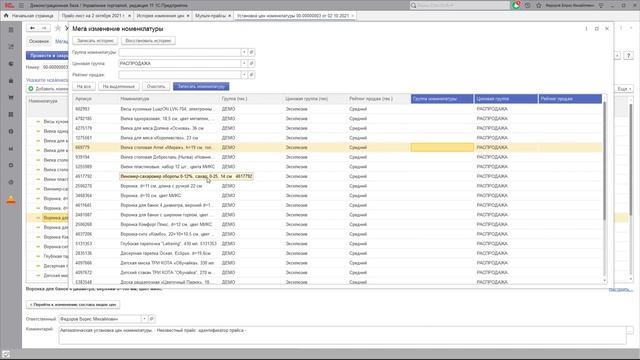
Task: Close the Мульти-прайсы tab
Action: pos(230,16)
